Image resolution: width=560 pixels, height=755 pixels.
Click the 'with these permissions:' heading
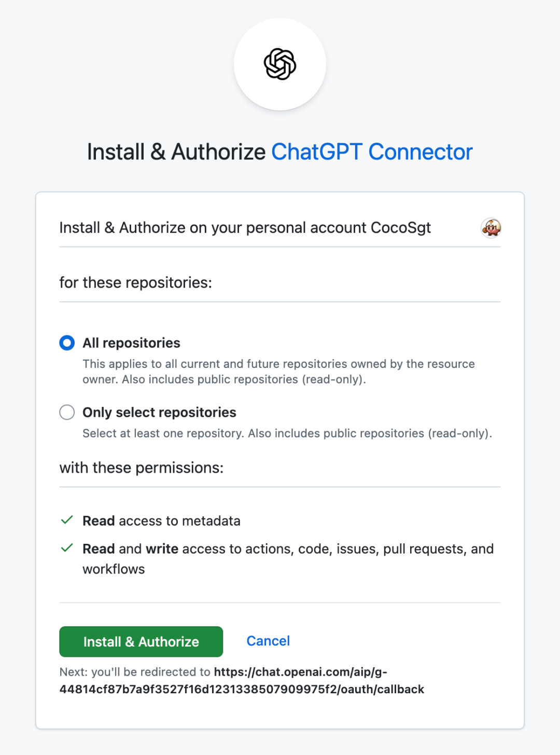click(142, 468)
